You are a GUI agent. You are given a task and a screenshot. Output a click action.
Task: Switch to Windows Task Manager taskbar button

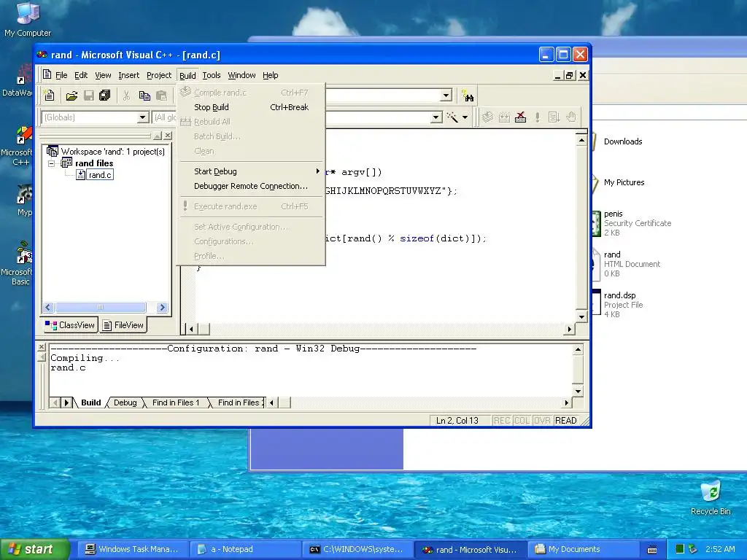tap(132, 550)
